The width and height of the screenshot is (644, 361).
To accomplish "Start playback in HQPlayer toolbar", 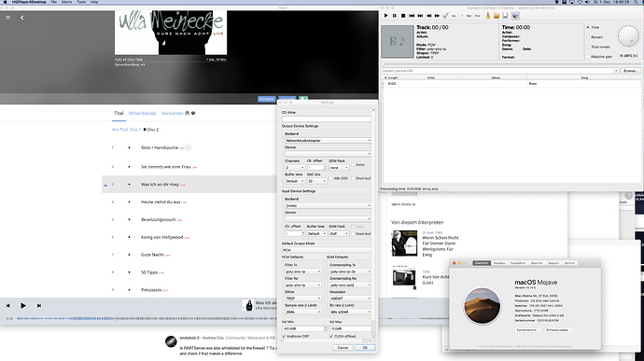I will coord(385,16).
